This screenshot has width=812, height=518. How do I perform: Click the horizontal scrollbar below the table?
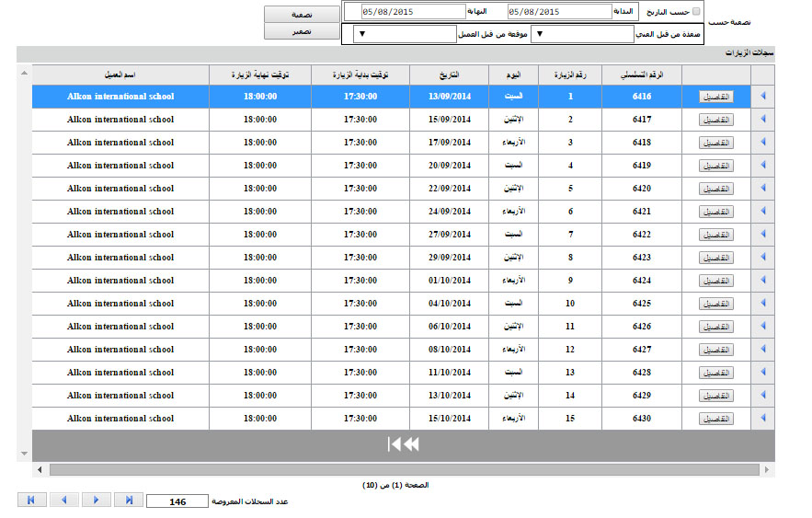(403, 469)
